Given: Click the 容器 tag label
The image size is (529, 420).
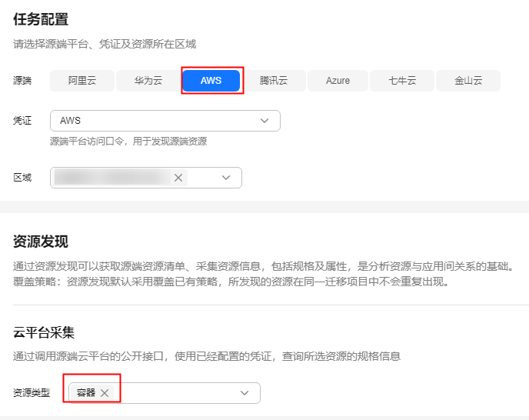Looking at the screenshot, I should click(x=86, y=392).
